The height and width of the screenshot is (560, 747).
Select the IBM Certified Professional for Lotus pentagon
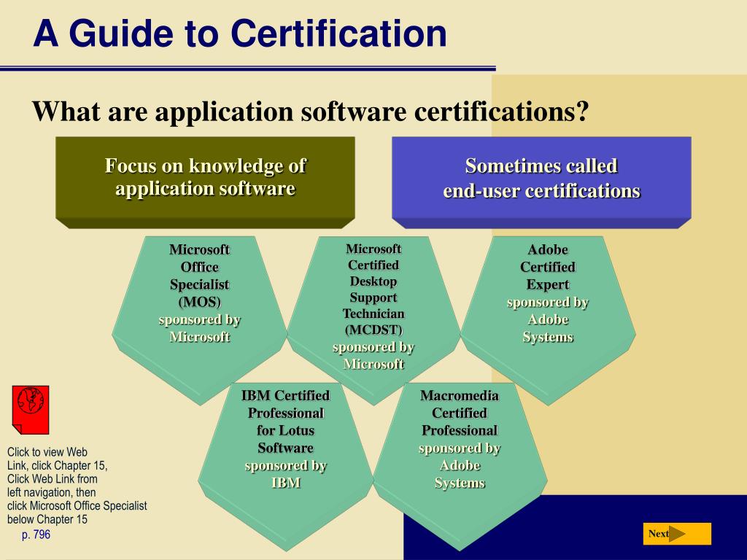286,467
